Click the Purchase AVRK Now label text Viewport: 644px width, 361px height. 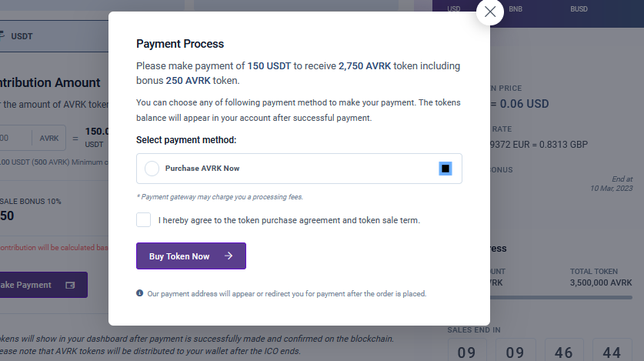pyautogui.click(x=202, y=169)
